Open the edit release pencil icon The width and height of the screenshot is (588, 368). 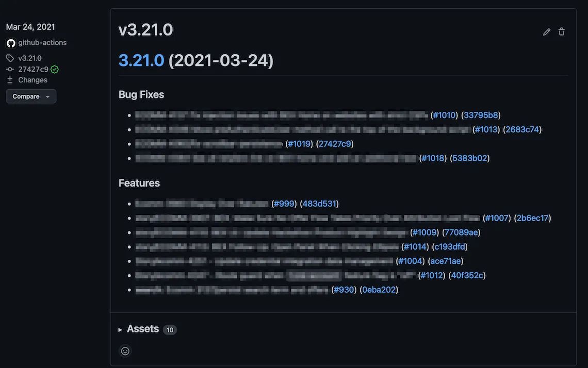tap(546, 31)
